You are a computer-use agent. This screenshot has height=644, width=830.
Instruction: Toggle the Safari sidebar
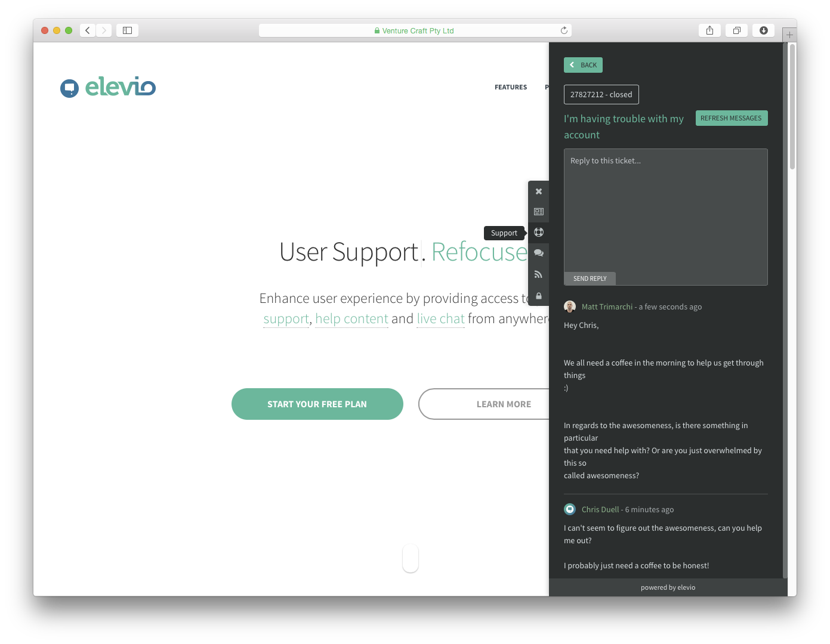(x=127, y=30)
